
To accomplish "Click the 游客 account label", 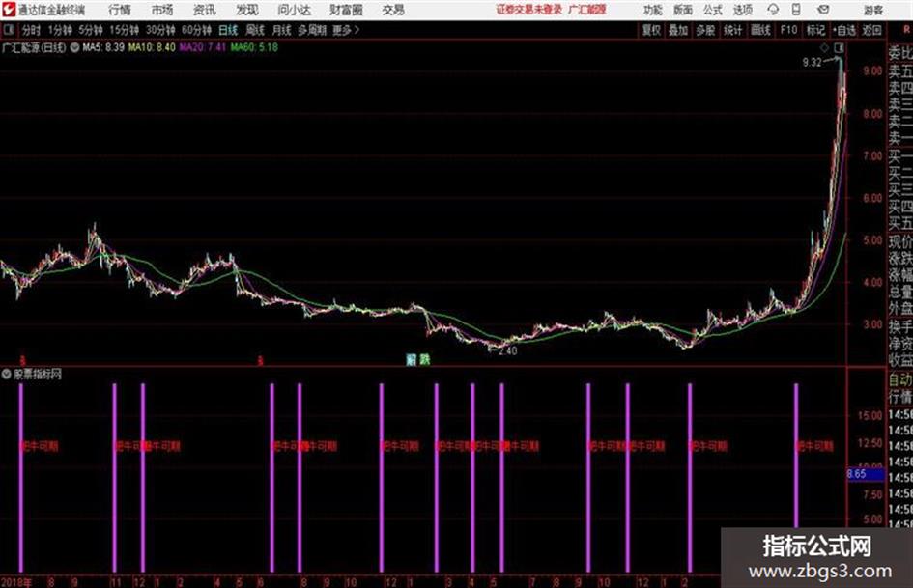I will 873,10.
